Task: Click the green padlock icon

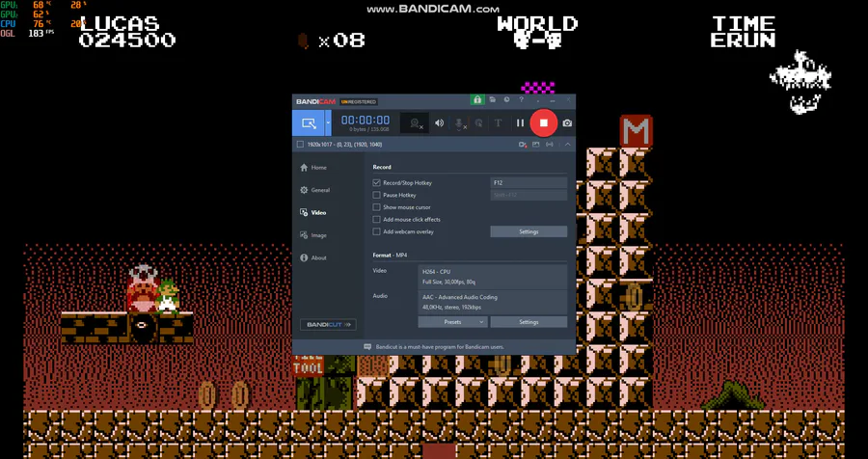Action: tap(476, 99)
